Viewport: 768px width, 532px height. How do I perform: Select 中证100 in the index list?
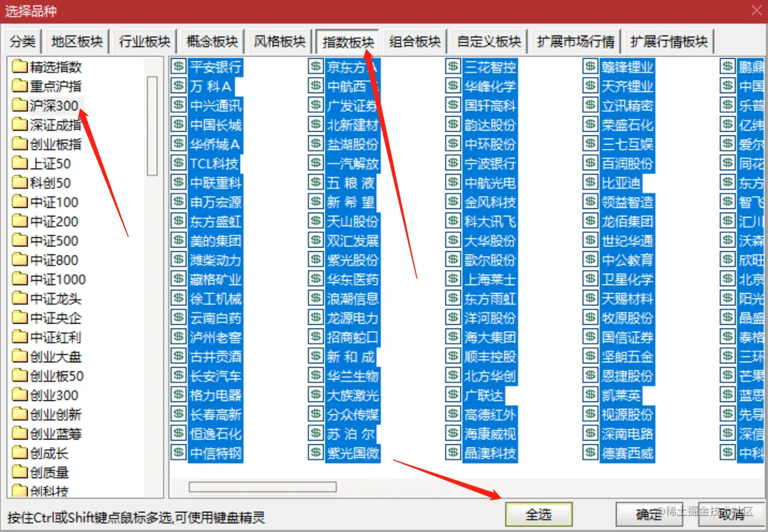point(54,202)
